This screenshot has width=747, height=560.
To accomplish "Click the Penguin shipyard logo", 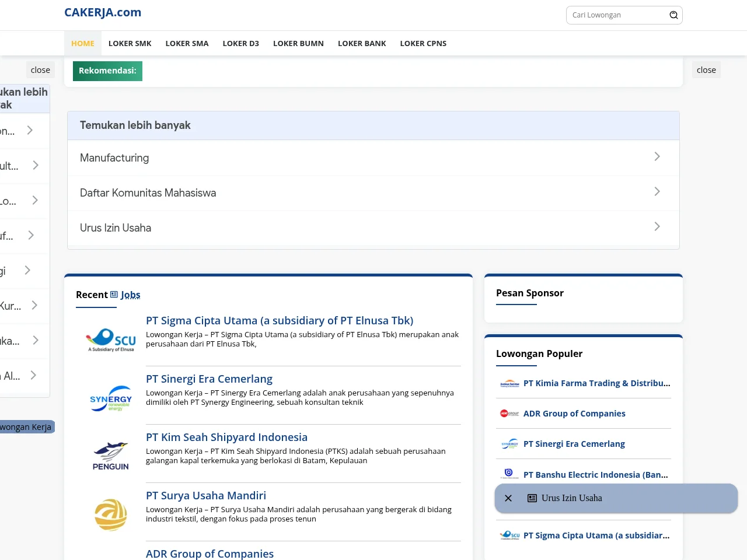I will click(x=111, y=456).
